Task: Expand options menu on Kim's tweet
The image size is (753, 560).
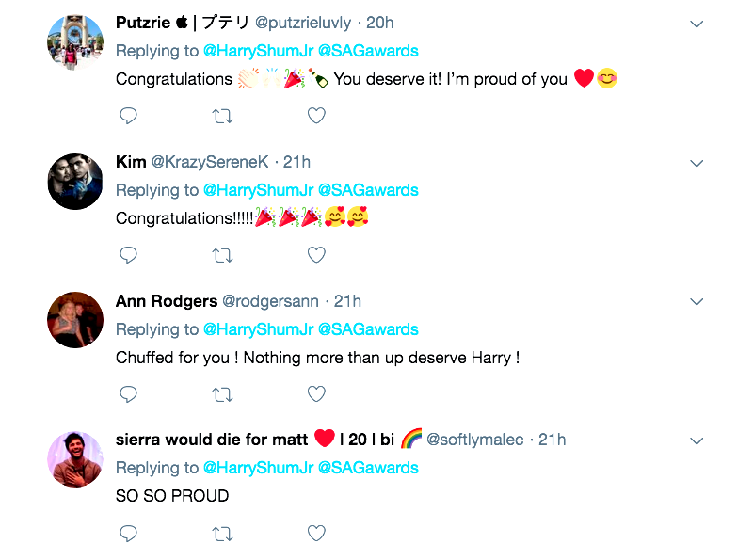Action: tap(697, 163)
